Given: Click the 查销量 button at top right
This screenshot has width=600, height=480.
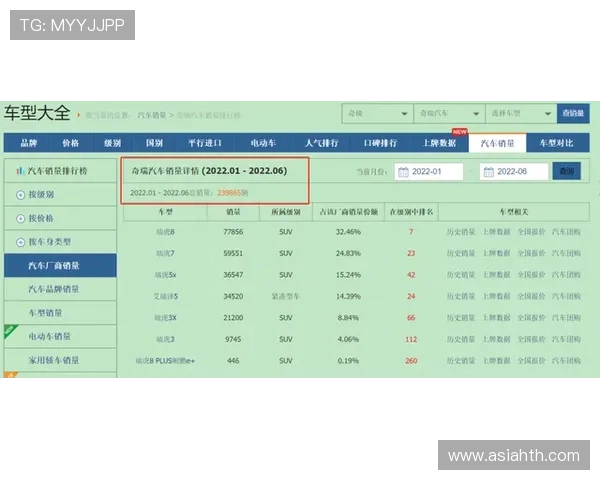Looking at the screenshot, I should [x=573, y=114].
